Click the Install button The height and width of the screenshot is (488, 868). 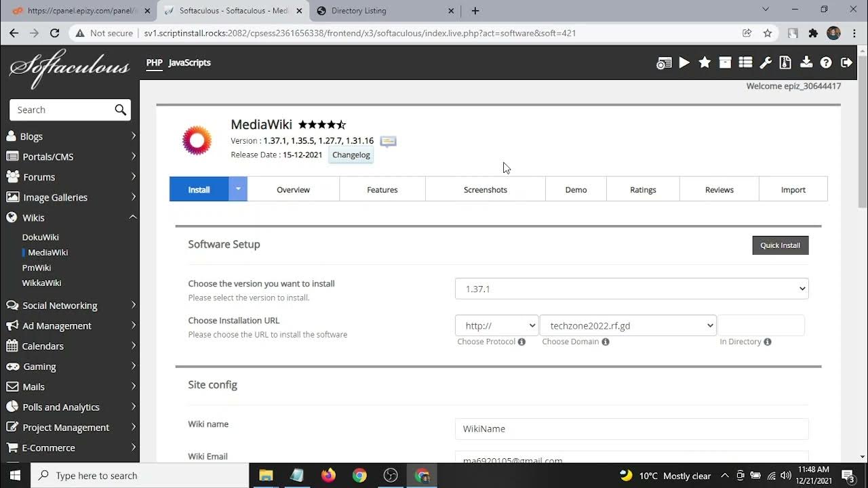point(199,189)
